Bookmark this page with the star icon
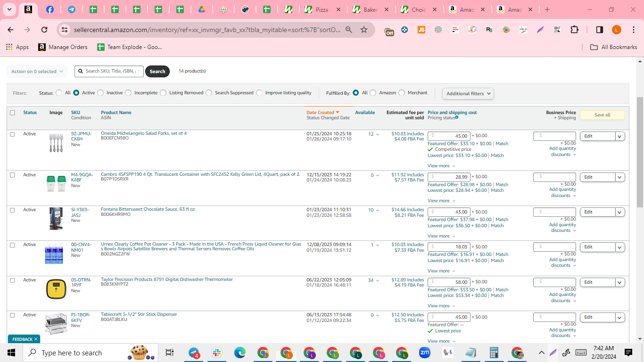 [364, 30]
